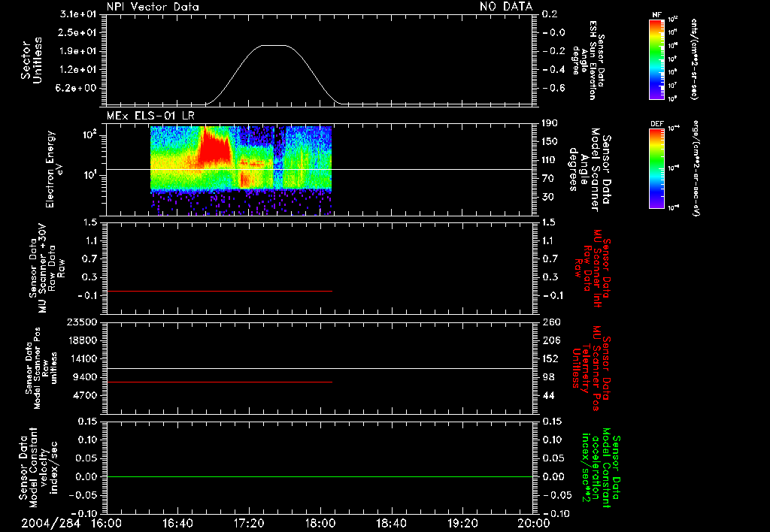Click the "Sector Unitless" axis title

click(x=31, y=60)
